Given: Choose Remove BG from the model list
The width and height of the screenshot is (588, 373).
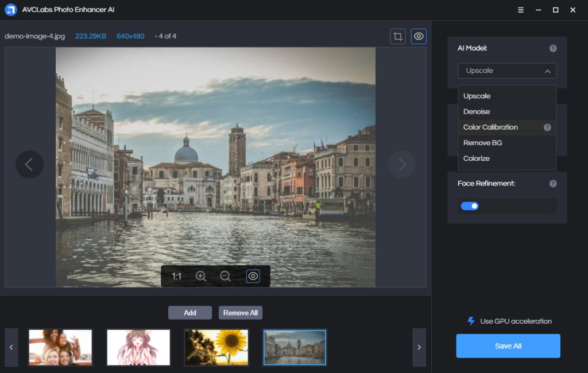Looking at the screenshot, I should 482,143.
